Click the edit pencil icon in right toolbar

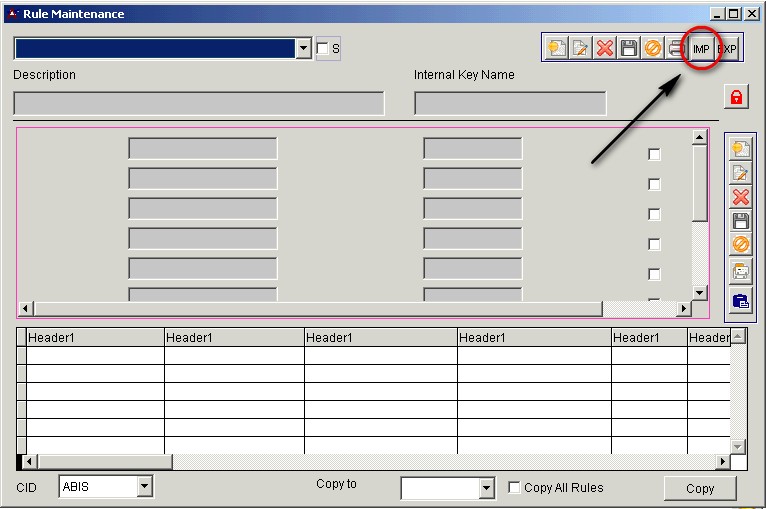(x=740, y=174)
